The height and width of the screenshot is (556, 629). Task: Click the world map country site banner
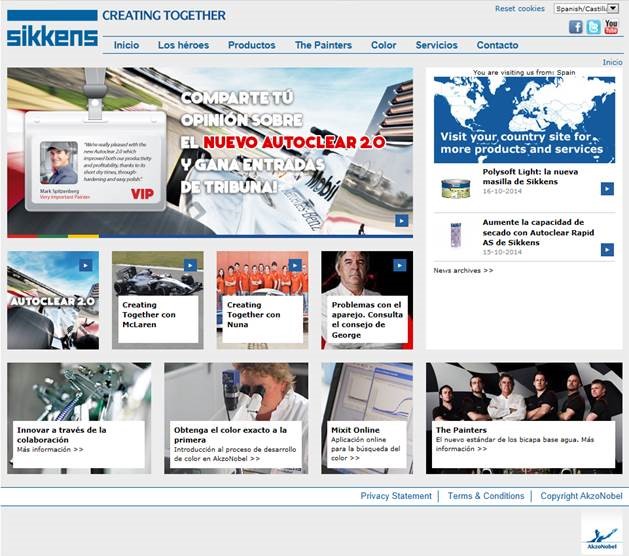click(x=524, y=120)
